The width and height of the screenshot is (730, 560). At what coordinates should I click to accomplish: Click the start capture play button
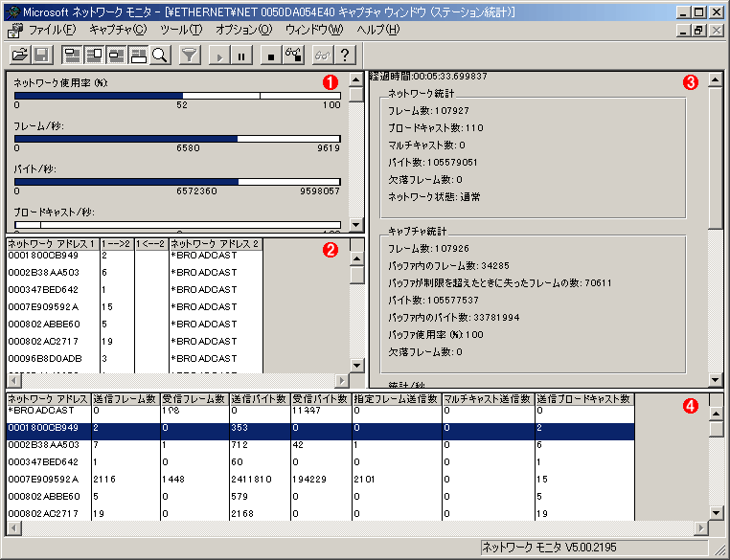click(x=219, y=55)
